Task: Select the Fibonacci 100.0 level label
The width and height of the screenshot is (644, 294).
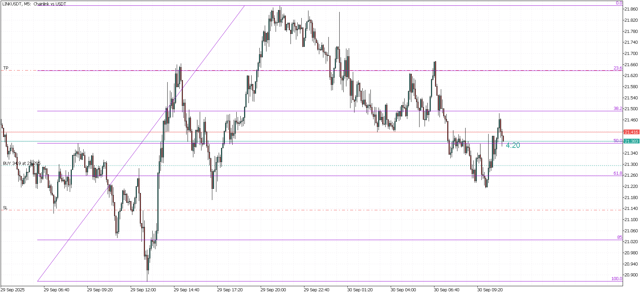Action: click(616, 279)
